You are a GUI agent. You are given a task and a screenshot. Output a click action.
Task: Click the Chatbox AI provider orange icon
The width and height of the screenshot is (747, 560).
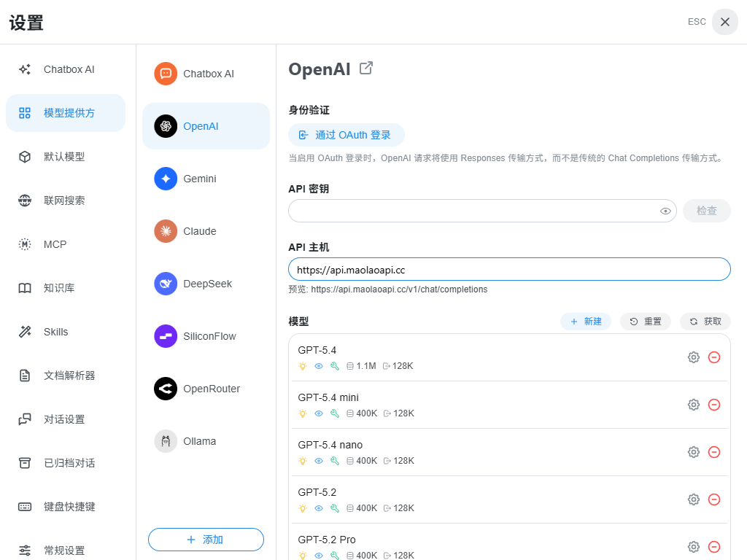click(x=166, y=74)
